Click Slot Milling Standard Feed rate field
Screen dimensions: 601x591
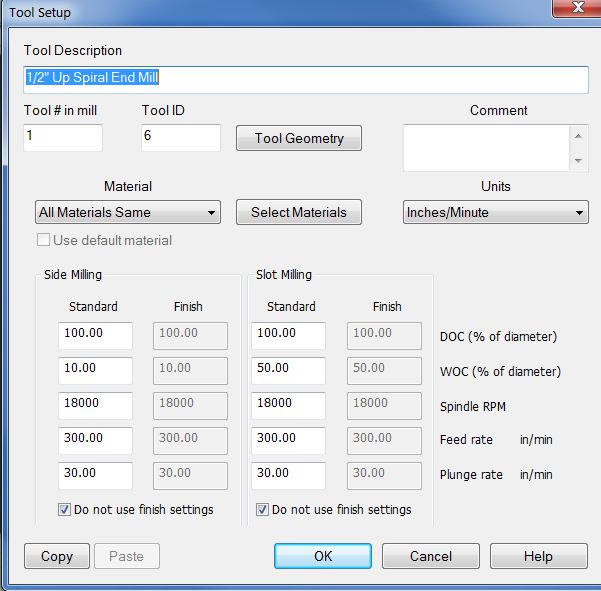(289, 441)
